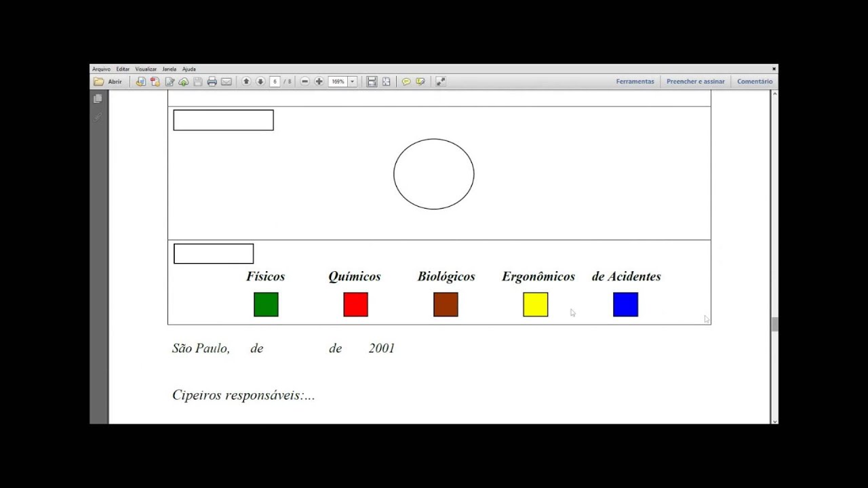Viewport: 868px width, 488px height.
Task: Click the green Físicos color square
Action: tap(266, 304)
